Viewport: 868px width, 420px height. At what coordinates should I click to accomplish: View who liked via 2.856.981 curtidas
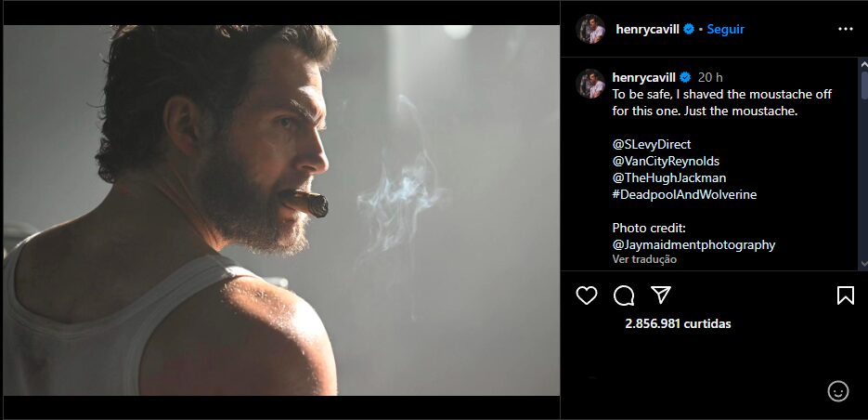[678, 323]
